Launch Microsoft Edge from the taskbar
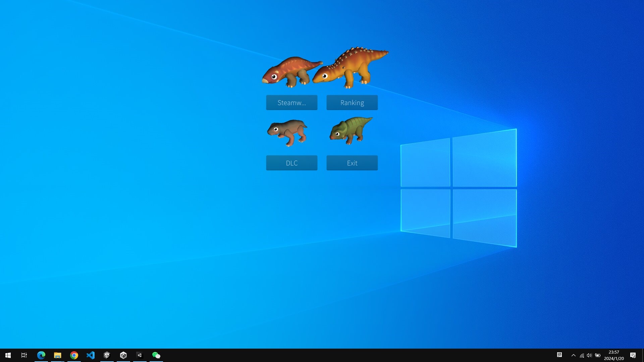644x362 pixels. 41,355
